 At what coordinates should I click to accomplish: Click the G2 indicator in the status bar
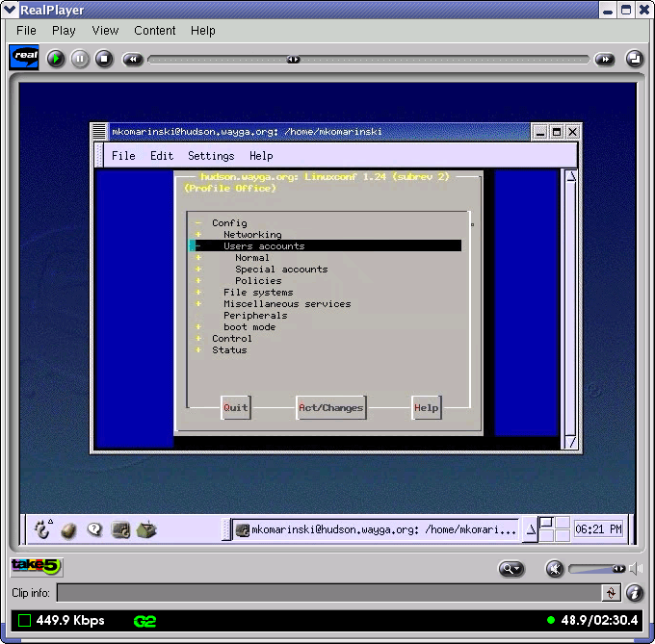click(144, 621)
